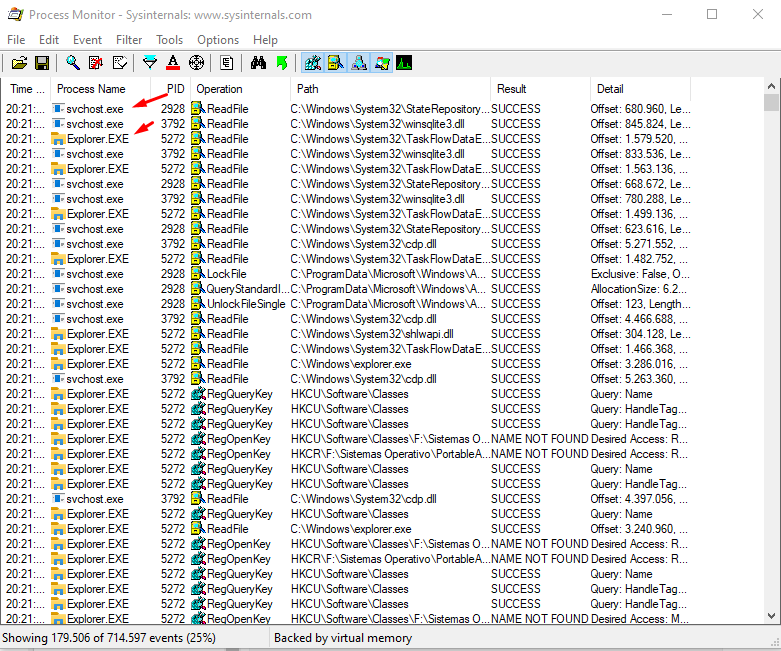Click the 'AllocationSize: 6.2...' detail cell
This screenshot has width=781, height=651.
coord(639,289)
